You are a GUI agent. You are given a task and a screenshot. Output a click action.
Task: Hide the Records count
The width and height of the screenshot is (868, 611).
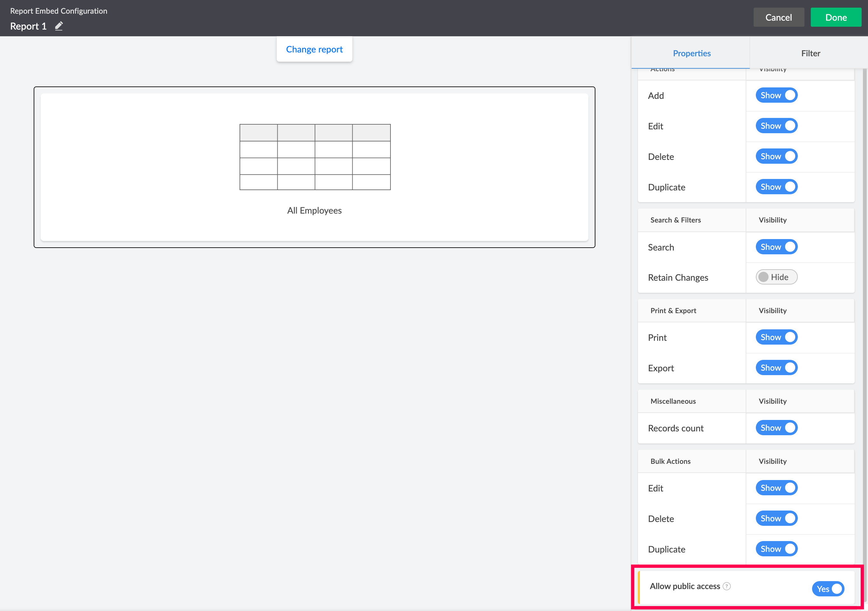tap(776, 428)
